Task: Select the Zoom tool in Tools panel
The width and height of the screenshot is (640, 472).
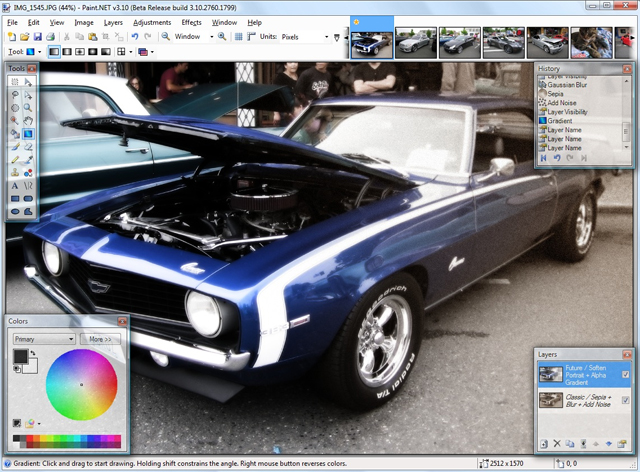Action: [28, 108]
